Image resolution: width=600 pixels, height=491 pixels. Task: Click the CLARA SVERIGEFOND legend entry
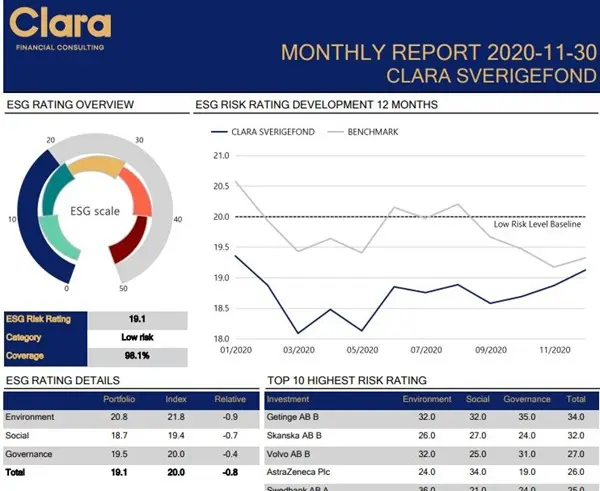click(263, 132)
